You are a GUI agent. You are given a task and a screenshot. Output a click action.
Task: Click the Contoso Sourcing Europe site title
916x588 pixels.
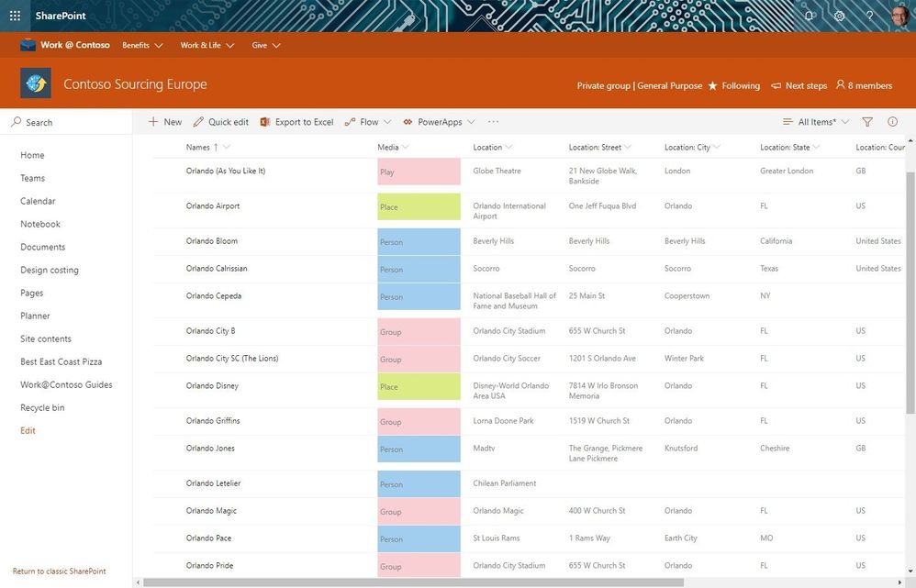135,84
